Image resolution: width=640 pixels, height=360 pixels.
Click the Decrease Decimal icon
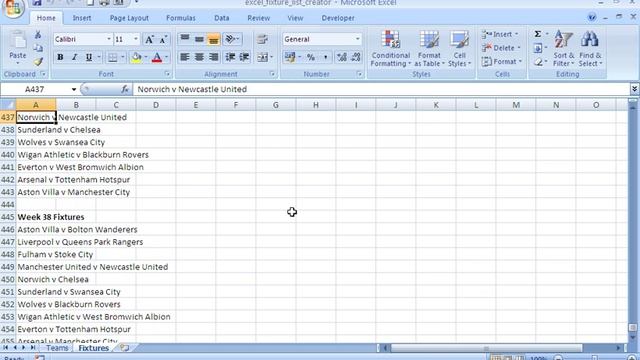point(356,57)
